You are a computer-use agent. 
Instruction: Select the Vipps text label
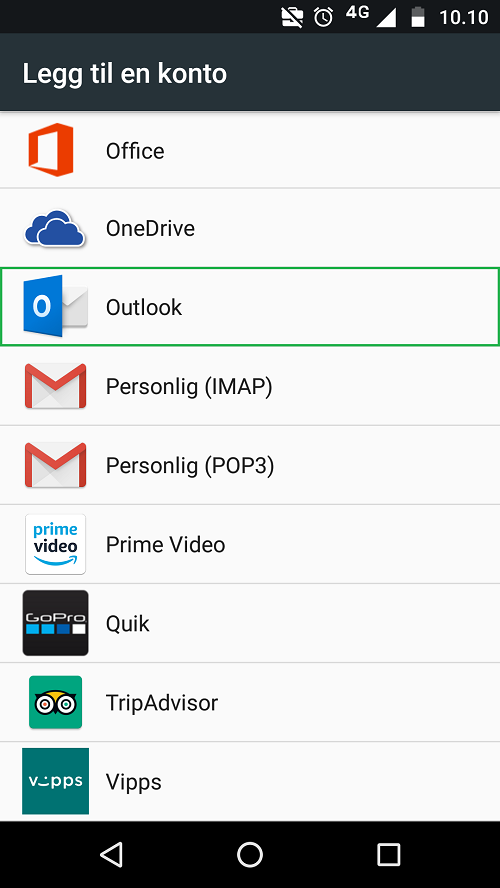[x=134, y=783]
